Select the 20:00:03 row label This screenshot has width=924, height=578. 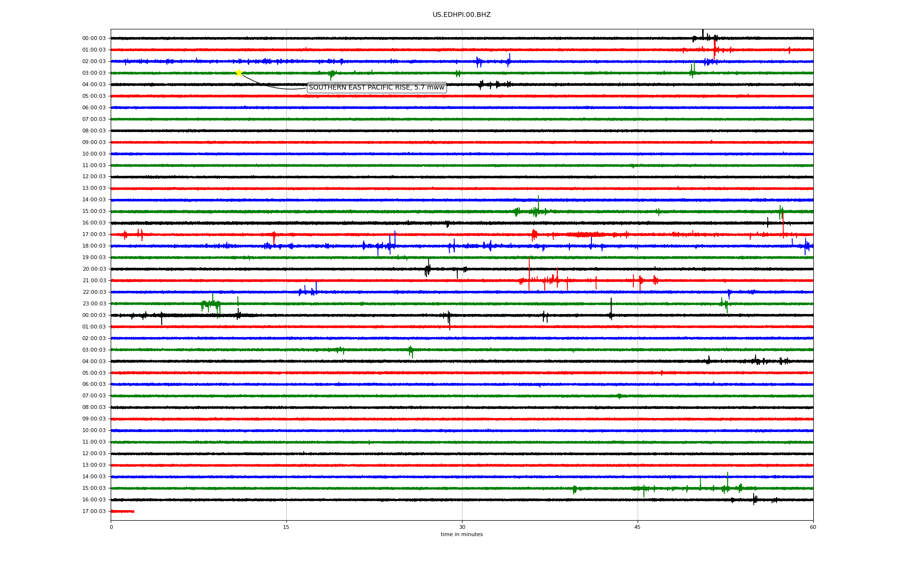pyautogui.click(x=94, y=269)
